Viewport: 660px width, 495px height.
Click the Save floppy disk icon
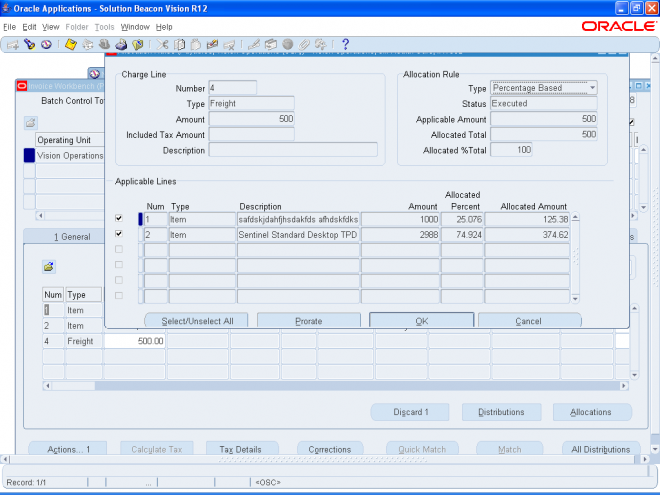click(x=71, y=44)
